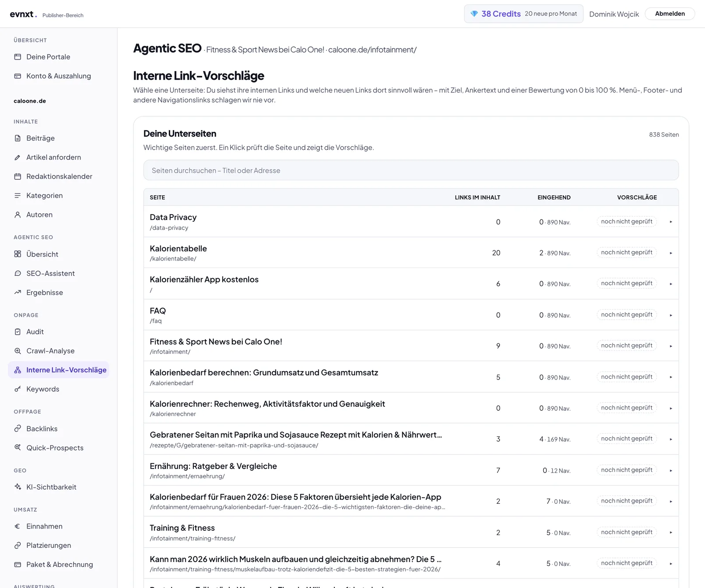Click user name Dominik Wojcik
This screenshot has width=705, height=588.
pyautogui.click(x=614, y=14)
